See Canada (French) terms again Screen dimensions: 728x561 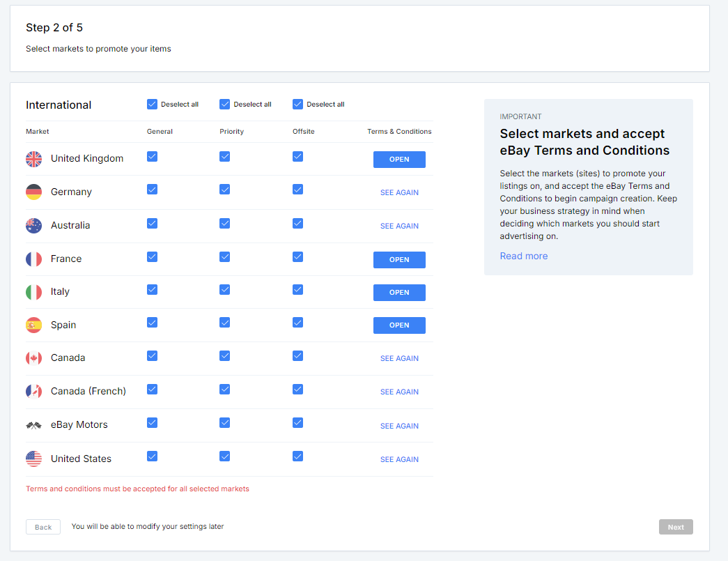coord(399,392)
